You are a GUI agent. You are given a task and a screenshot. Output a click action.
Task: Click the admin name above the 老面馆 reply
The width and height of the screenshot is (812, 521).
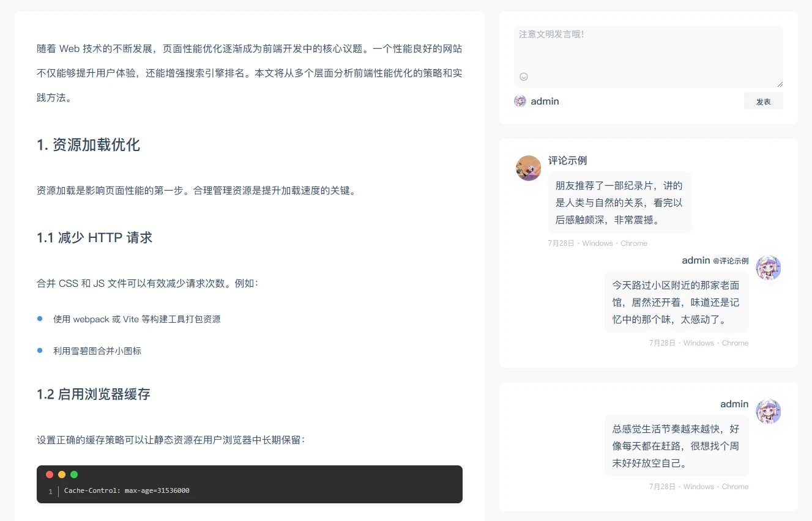696,260
